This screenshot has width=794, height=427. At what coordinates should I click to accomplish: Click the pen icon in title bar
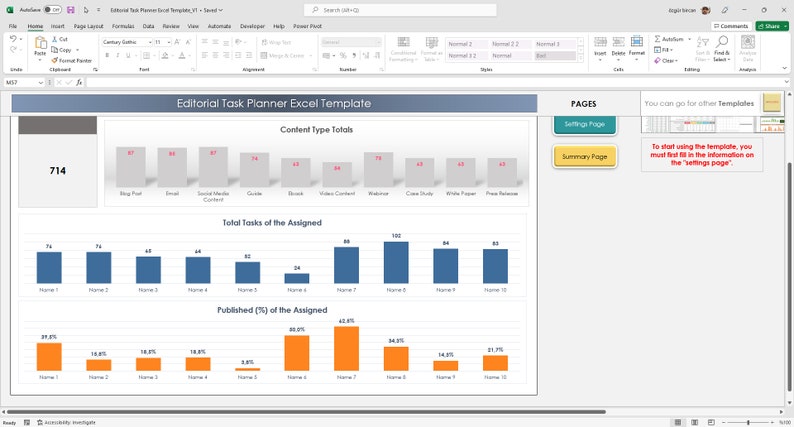tap(725, 10)
